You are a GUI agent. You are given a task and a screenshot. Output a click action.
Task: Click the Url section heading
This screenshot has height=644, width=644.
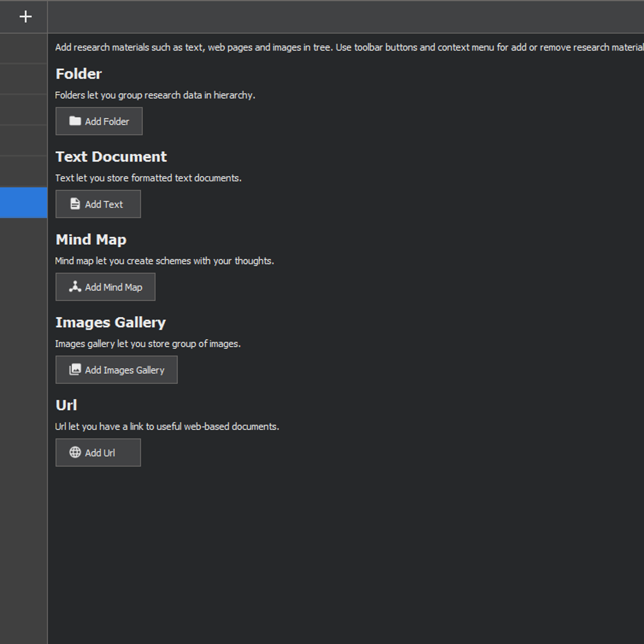(x=66, y=405)
